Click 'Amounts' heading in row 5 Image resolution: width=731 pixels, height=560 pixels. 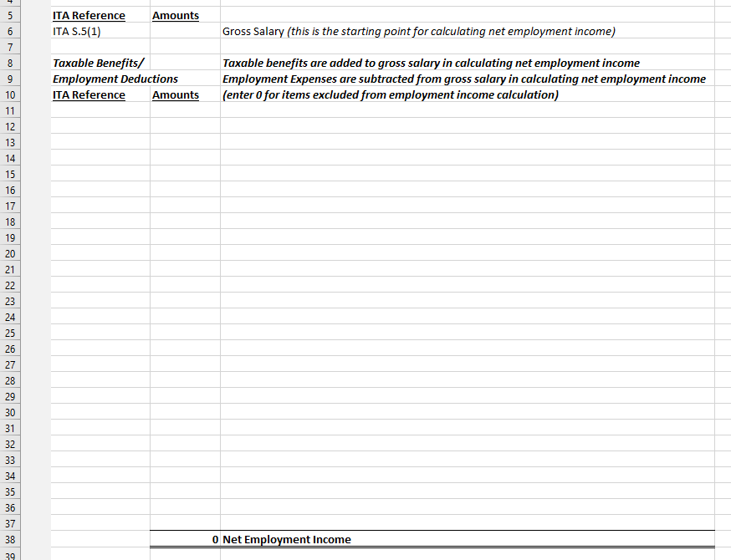176,15
